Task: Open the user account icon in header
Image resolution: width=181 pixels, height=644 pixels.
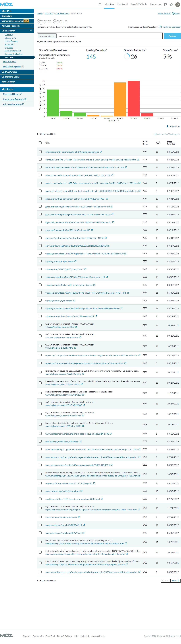Action: [177, 4]
